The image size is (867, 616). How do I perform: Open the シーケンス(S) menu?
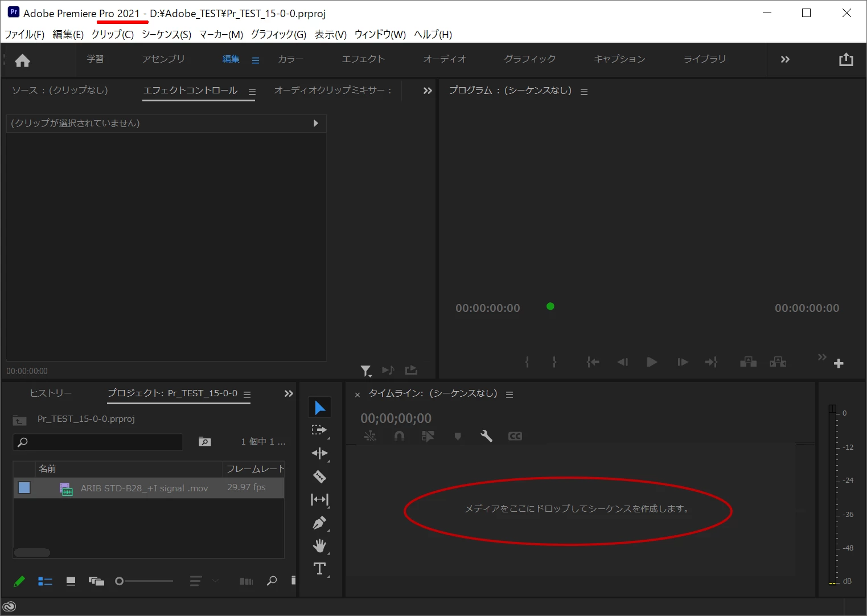166,34
